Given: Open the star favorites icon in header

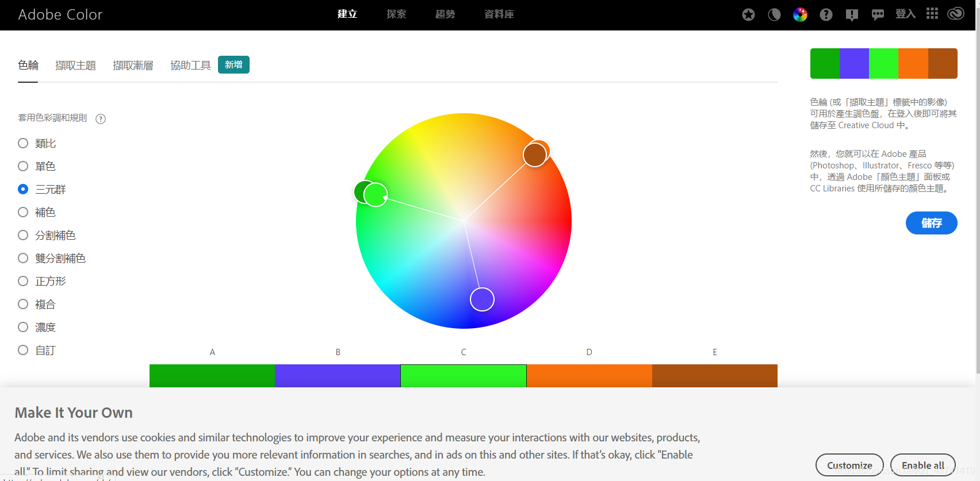Looking at the screenshot, I should pyautogui.click(x=748, y=14).
